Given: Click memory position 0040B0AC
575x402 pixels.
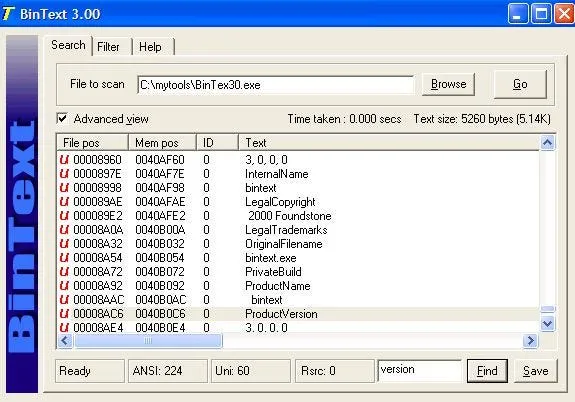Looking at the screenshot, I should coord(161,300).
